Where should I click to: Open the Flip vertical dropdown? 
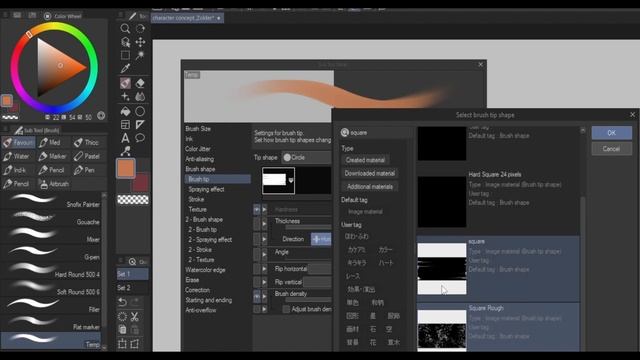click(317, 282)
